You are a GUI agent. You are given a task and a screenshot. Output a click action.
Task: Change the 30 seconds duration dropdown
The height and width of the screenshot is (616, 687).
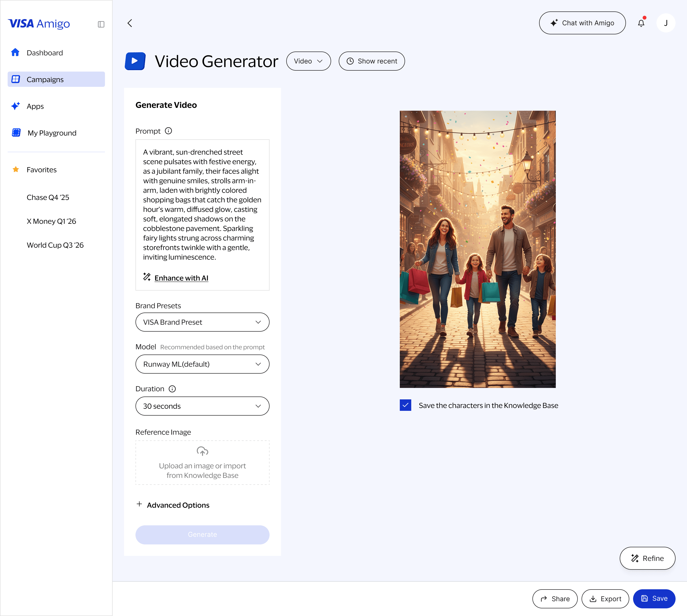pyautogui.click(x=202, y=406)
